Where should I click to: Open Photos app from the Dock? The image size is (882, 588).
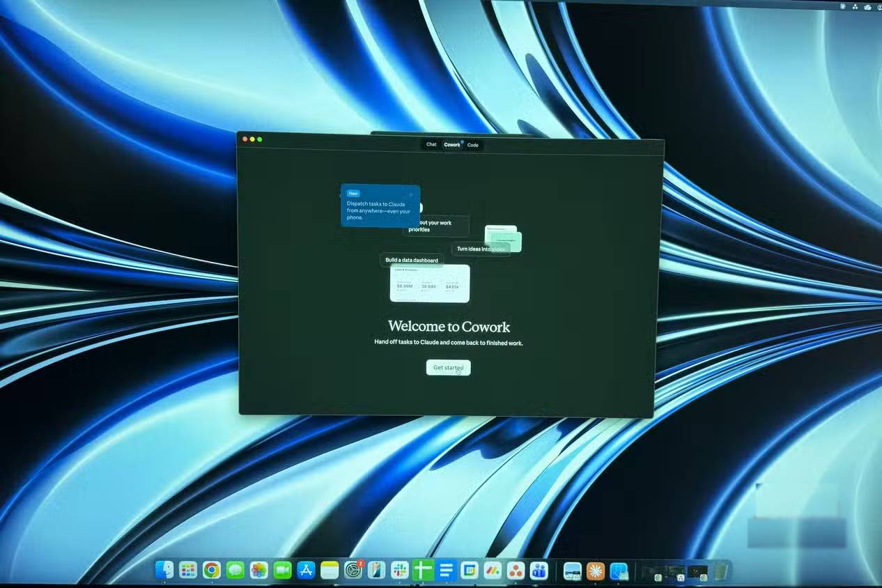[259, 571]
